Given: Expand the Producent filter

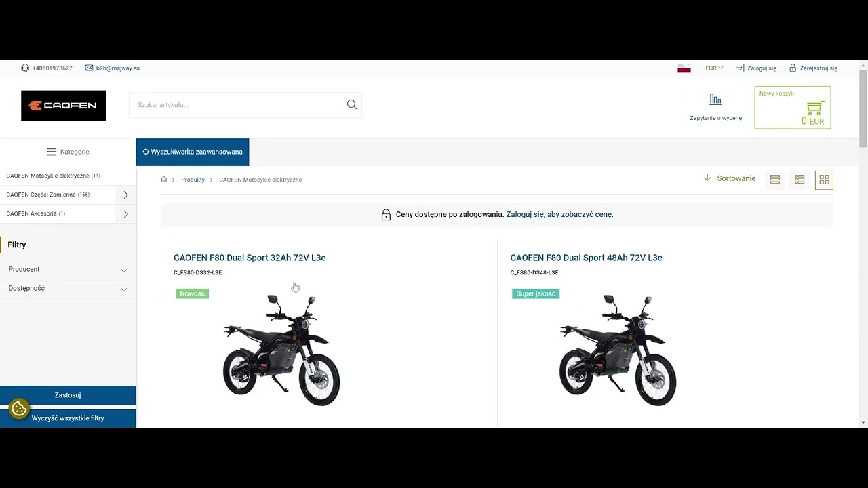Looking at the screenshot, I should [68, 270].
